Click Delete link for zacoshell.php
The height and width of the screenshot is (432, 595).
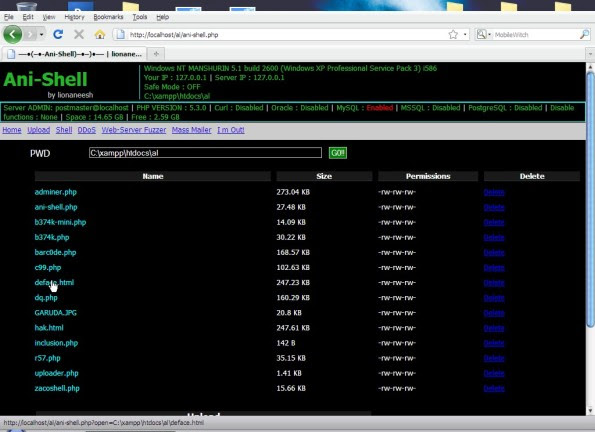494,388
